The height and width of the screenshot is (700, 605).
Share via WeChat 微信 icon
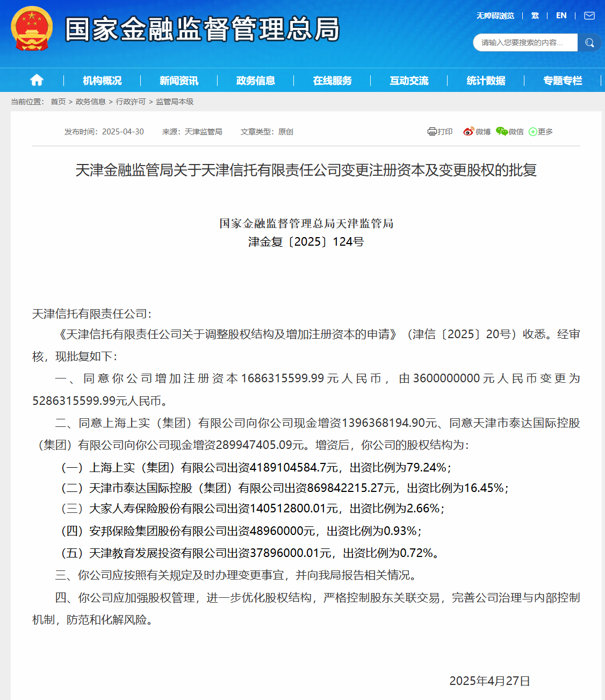(509, 132)
